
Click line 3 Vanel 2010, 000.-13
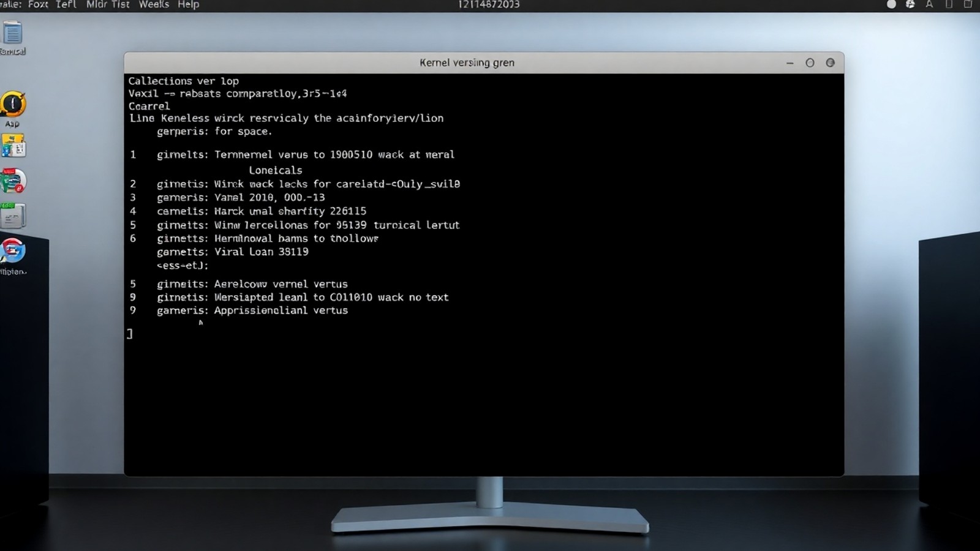pos(227,198)
